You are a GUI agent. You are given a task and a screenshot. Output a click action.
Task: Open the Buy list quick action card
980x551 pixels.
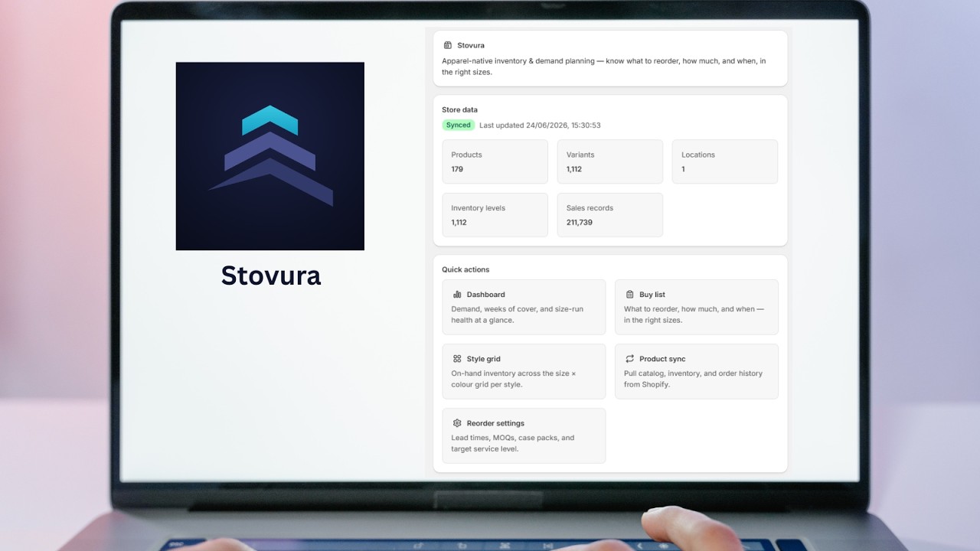pyautogui.click(x=697, y=307)
